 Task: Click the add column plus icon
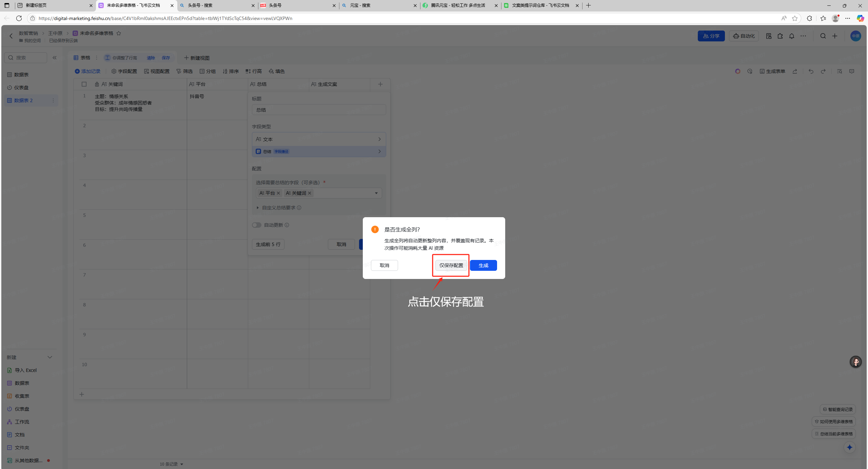pyautogui.click(x=380, y=84)
